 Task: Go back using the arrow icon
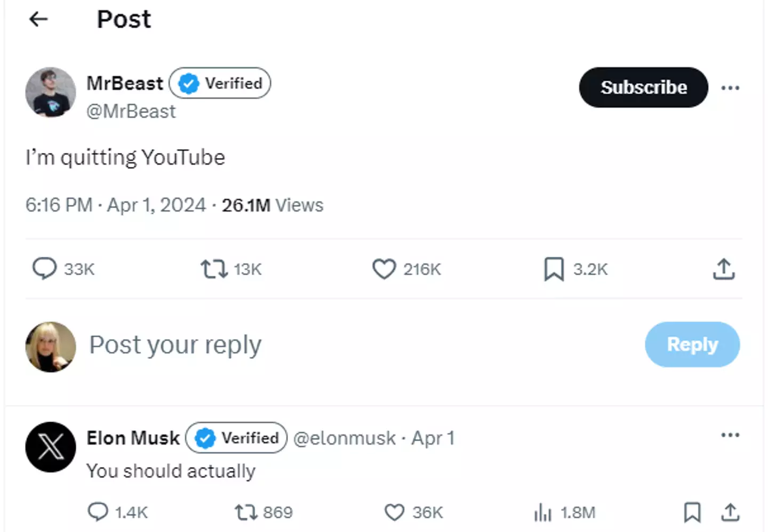[x=38, y=20]
